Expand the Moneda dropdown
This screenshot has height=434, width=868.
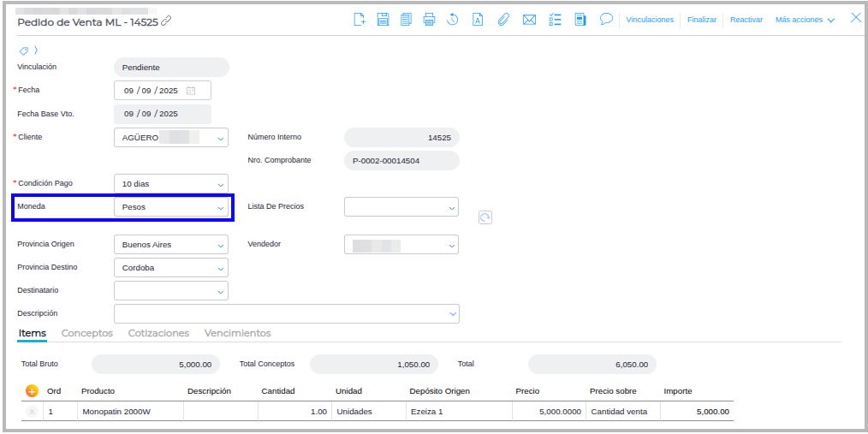pyautogui.click(x=220, y=207)
